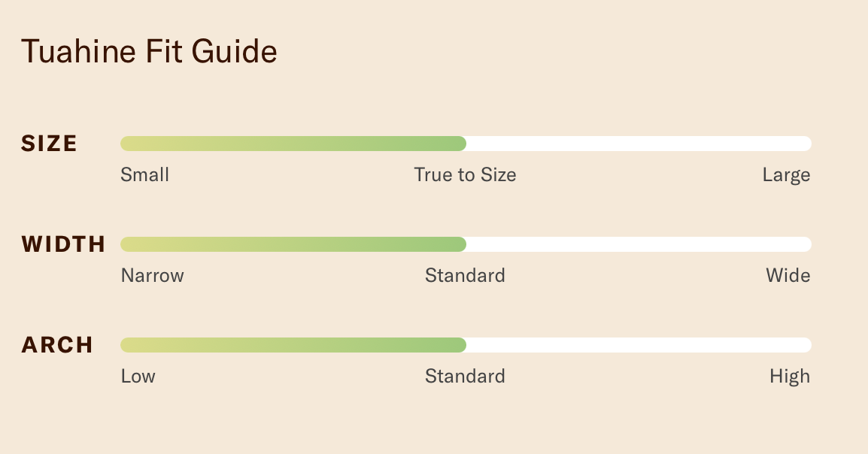
Task: Select the True to Size label
Action: pos(465,174)
